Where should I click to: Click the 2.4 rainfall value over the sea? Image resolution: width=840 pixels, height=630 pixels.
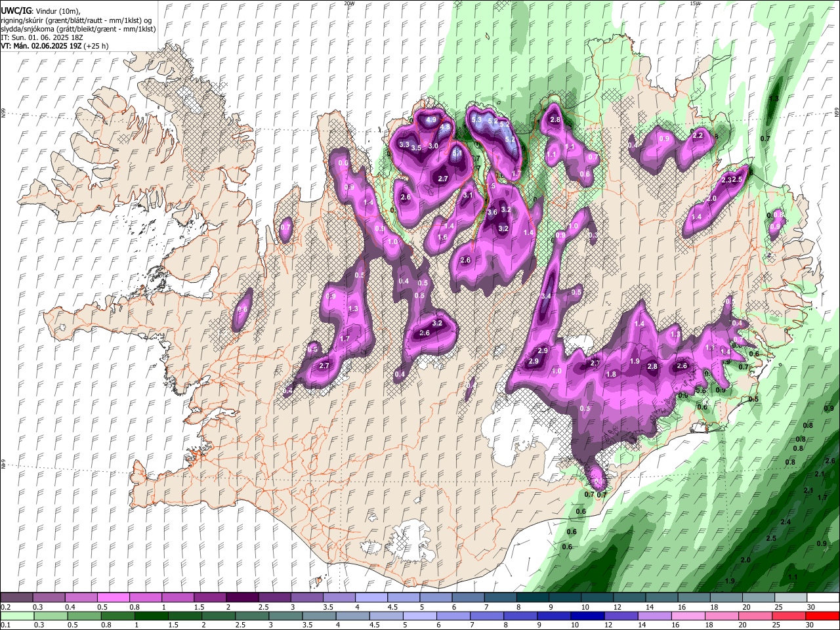click(x=786, y=522)
